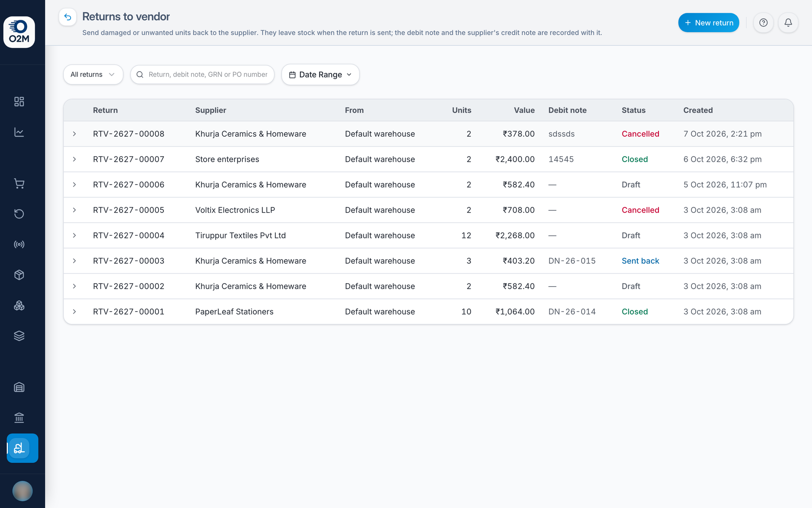This screenshot has height=508, width=812.
Task: Click supplier Store enterprises
Action: click(227, 159)
